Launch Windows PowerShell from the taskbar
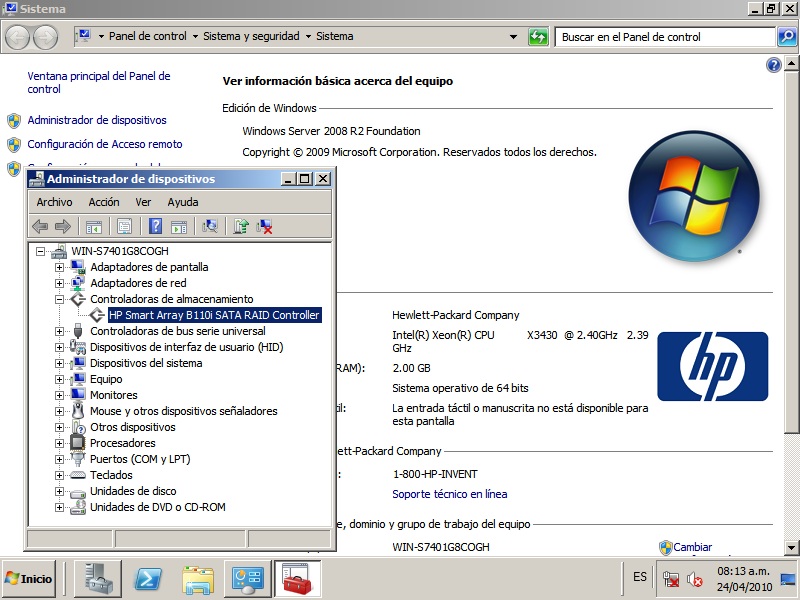Viewport: 800px width, 600px height. [x=147, y=579]
